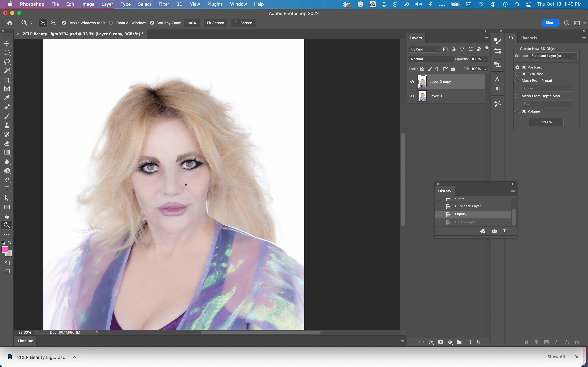Open the Normal blend mode dropdown
Image resolution: width=588 pixels, height=367 pixels.
(430, 59)
